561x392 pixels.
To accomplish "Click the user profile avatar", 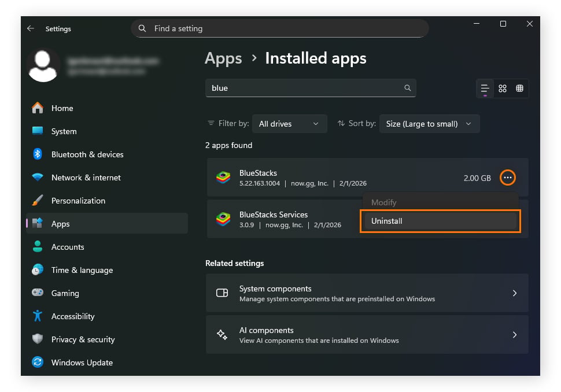I will (43, 66).
